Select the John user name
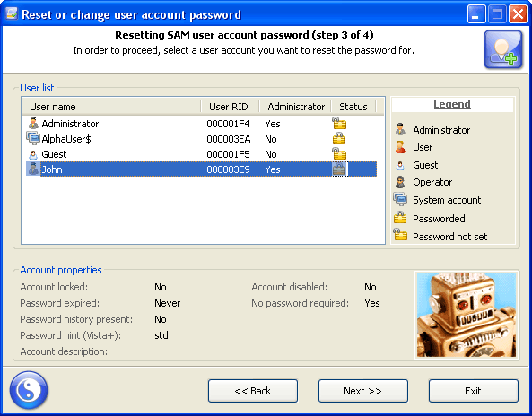Screen dimensions: 532x416 (52, 169)
